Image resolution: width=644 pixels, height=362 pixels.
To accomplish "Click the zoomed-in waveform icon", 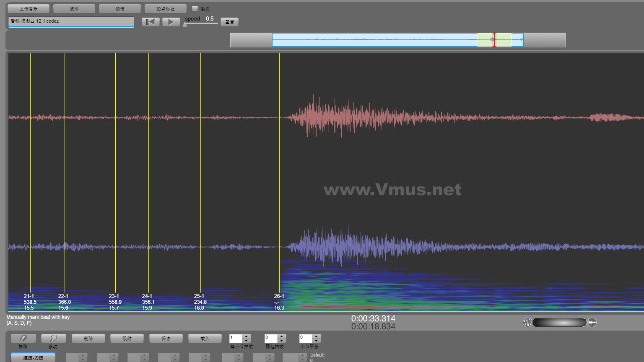I will point(592,322).
